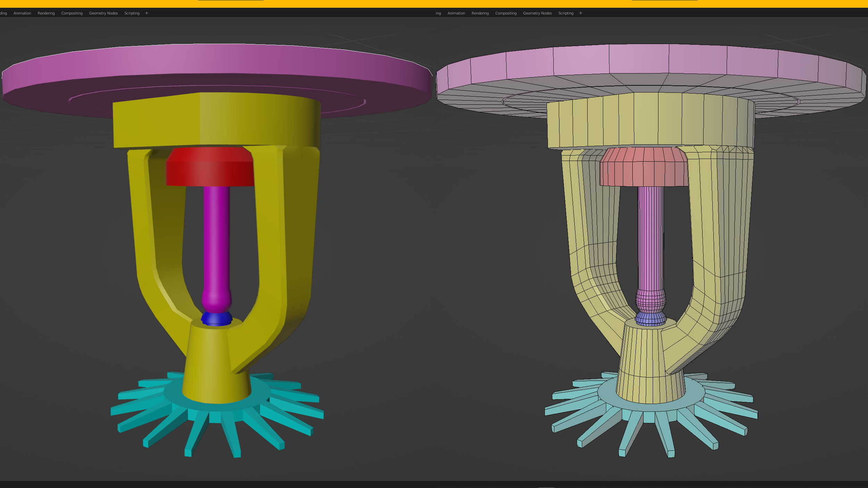Open the Animation workspace tab in wireframe window

(x=456, y=13)
